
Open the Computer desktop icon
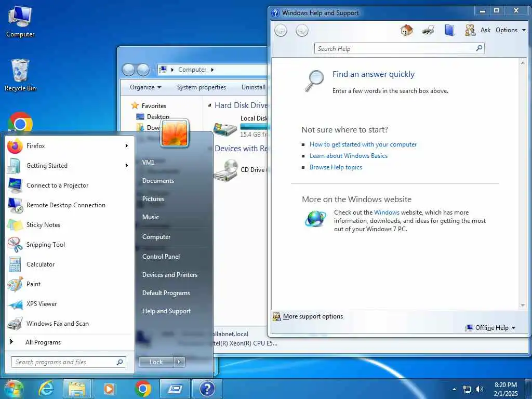click(20, 21)
